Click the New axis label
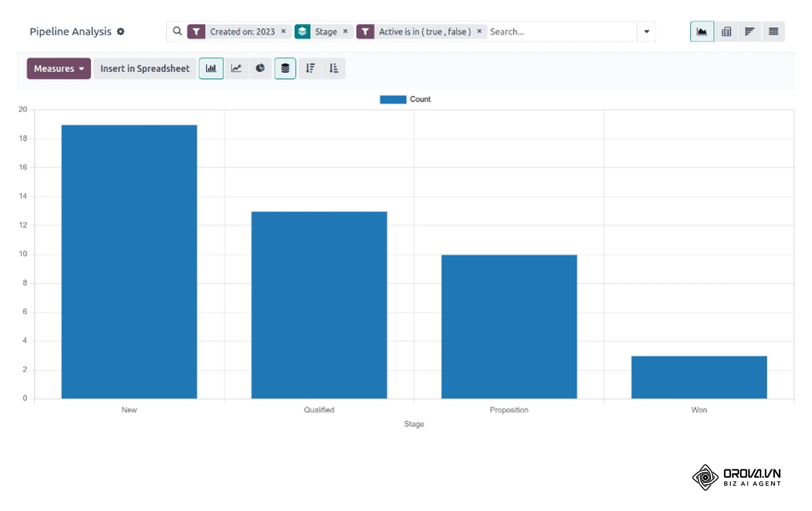The height and width of the screenshot is (511, 812). click(129, 410)
